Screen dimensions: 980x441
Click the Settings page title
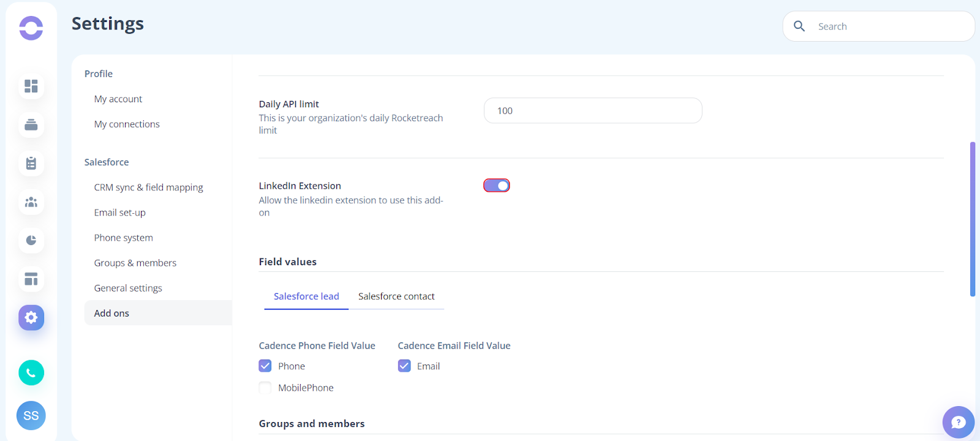tap(108, 24)
